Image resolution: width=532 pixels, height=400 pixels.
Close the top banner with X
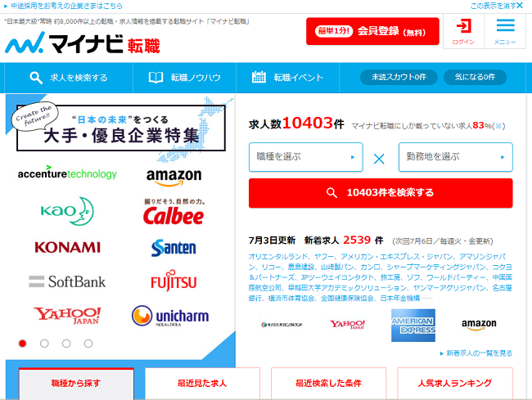(520, 6)
